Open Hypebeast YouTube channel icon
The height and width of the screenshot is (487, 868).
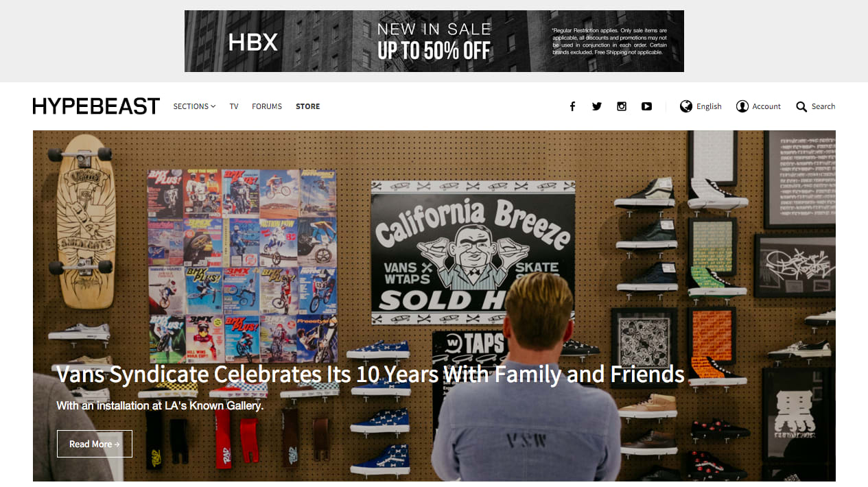[x=646, y=106]
